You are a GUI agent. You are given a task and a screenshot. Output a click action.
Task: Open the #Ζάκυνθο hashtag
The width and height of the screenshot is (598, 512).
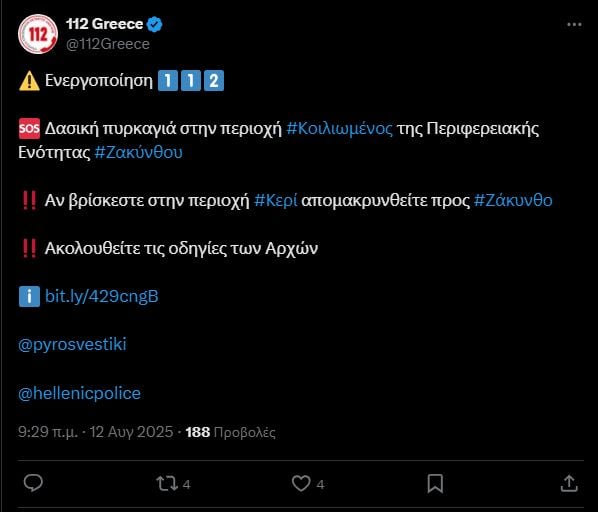513,200
